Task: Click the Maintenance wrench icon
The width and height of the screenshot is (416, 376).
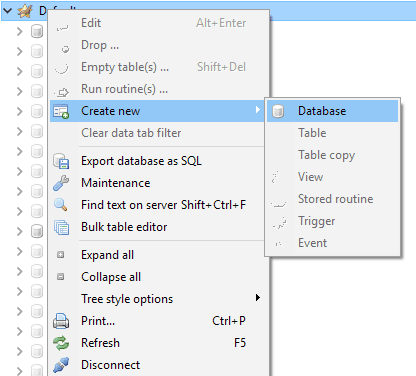Action: [61, 183]
